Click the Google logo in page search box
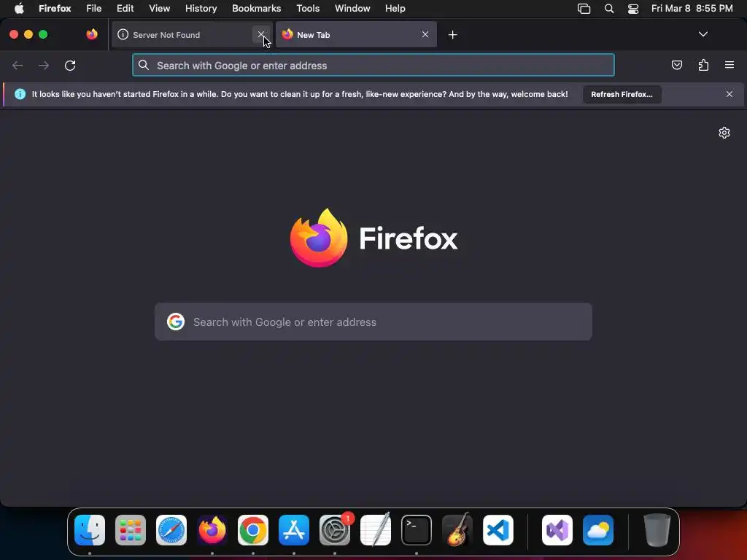 (x=176, y=322)
